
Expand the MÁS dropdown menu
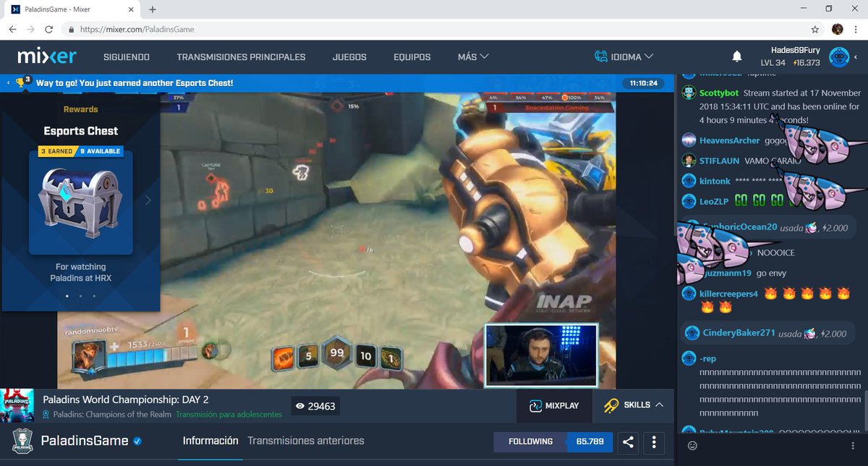[x=473, y=56]
